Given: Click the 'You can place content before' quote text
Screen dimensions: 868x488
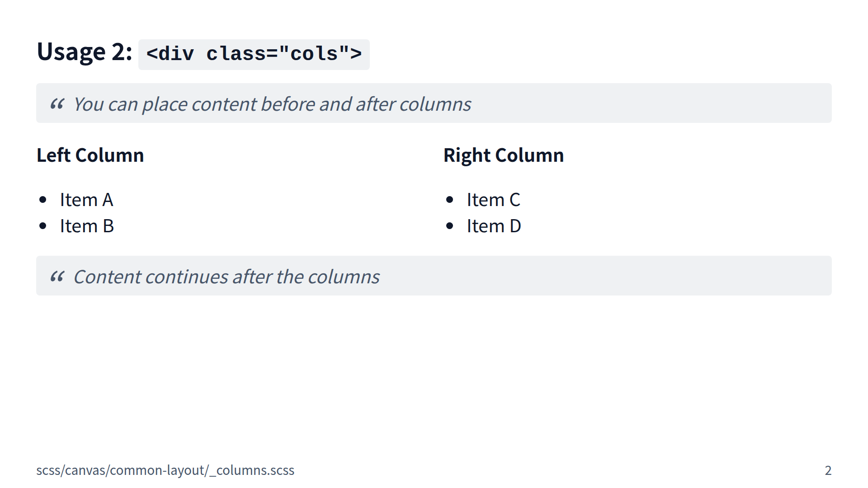Looking at the screenshot, I should [194, 104].
